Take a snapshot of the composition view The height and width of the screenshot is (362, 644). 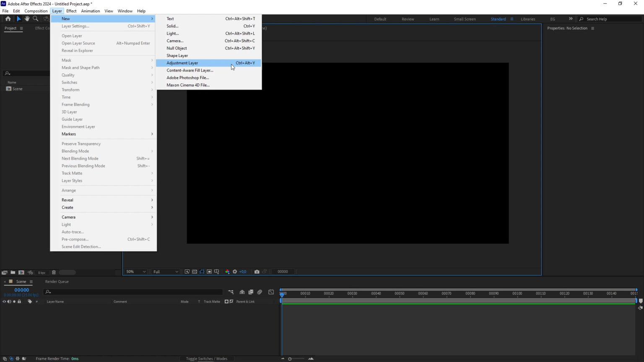click(x=257, y=271)
